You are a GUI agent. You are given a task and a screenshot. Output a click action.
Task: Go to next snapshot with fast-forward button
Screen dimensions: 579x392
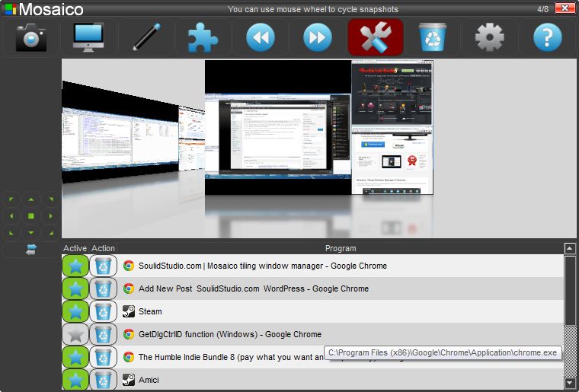tap(318, 37)
